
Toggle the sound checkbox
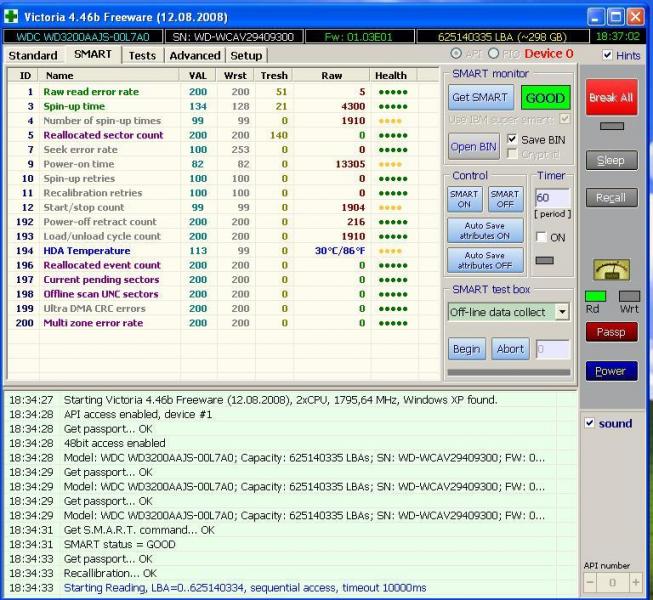point(591,423)
